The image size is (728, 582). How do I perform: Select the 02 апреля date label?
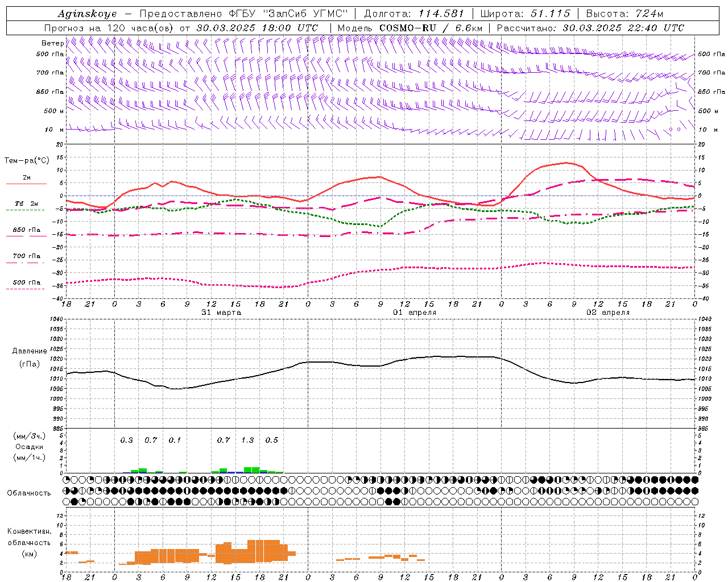pyautogui.click(x=608, y=313)
